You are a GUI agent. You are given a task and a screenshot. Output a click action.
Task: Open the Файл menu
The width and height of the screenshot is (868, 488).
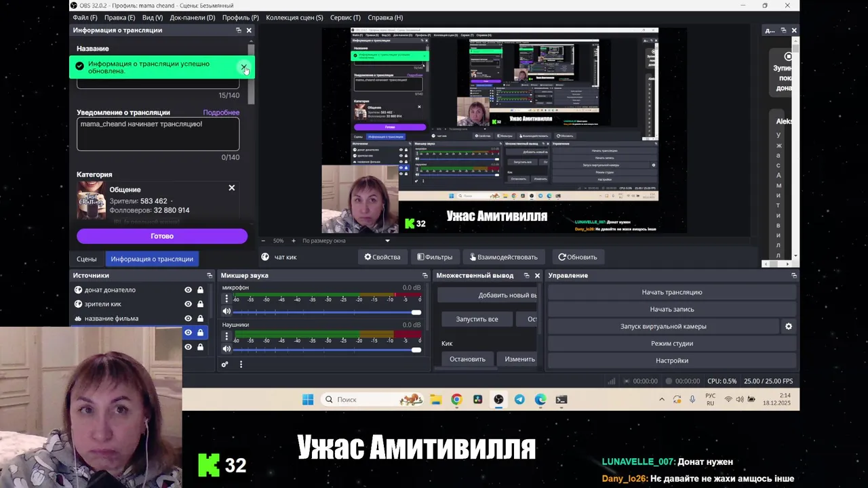pyautogui.click(x=85, y=18)
